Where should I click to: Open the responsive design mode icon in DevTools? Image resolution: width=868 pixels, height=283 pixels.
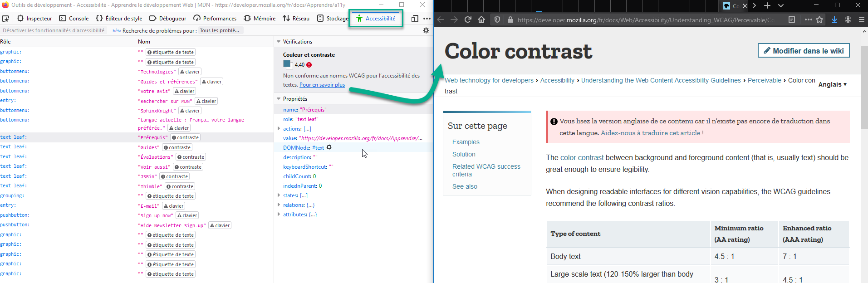click(x=415, y=19)
